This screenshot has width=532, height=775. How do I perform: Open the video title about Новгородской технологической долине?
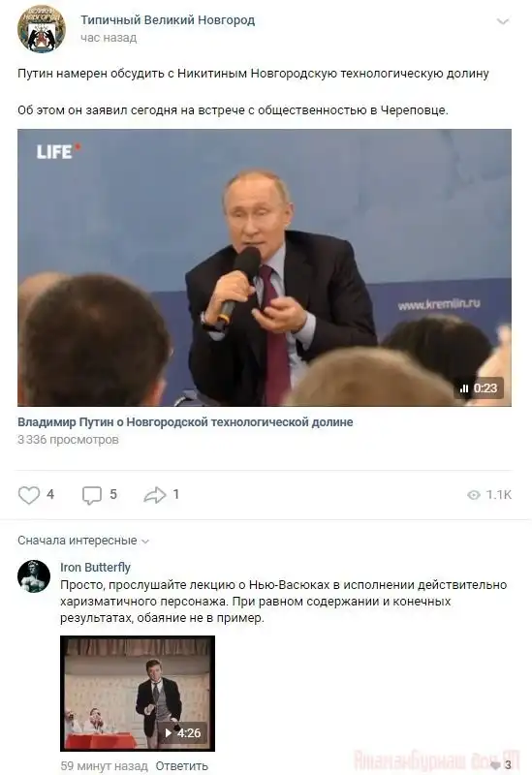pos(185,422)
